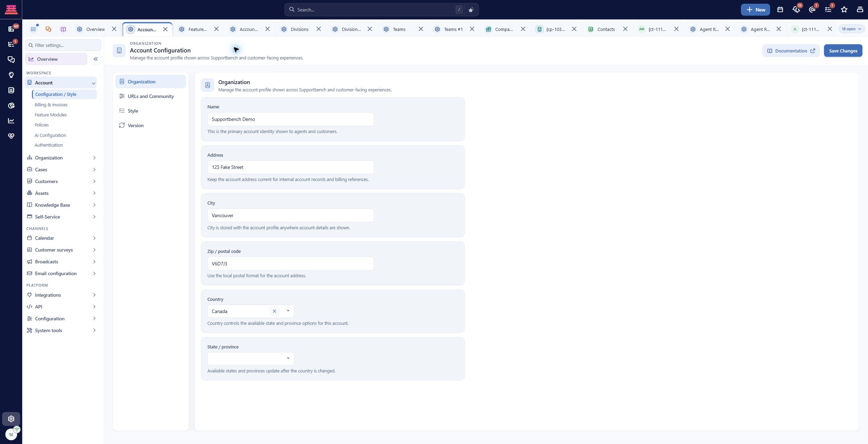868x444 pixels.
Task: Click the SE user avatar
Action: [x=11, y=434]
